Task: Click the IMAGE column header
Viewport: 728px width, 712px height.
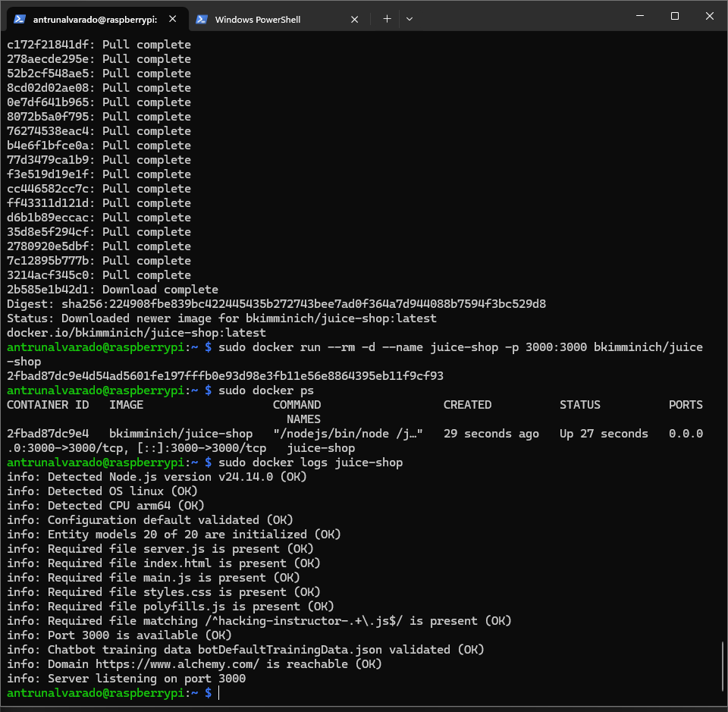Action: (127, 405)
